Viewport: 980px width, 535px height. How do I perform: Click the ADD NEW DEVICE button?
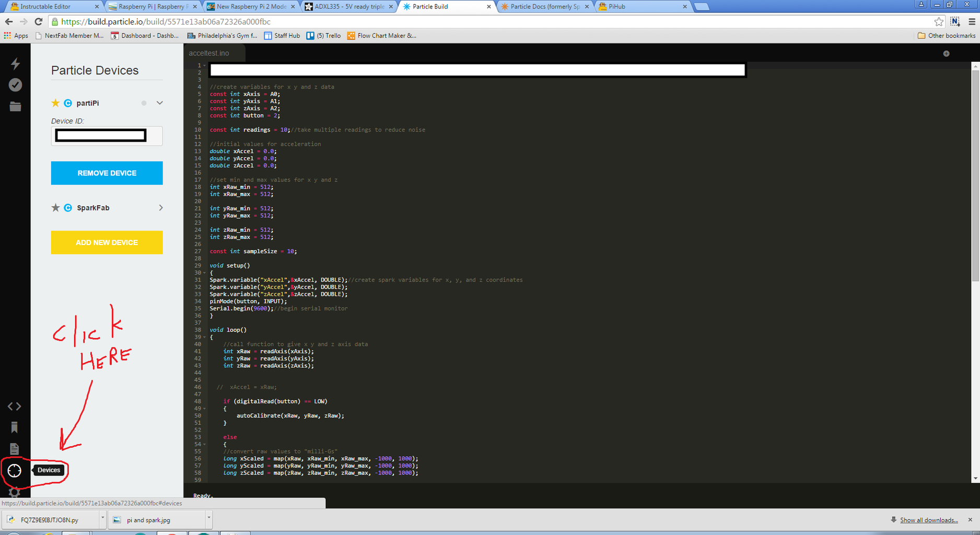pyautogui.click(x=107, y=242)
